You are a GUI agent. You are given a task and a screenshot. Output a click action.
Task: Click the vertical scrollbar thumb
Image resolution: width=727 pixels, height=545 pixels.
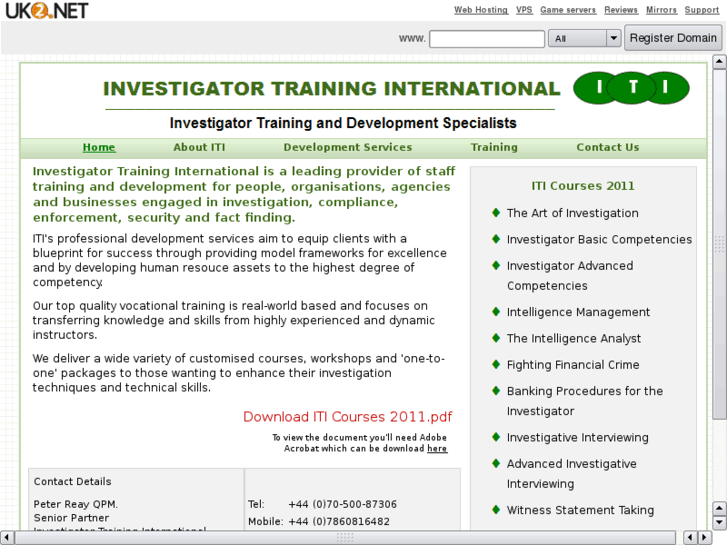tap(719, 244)
